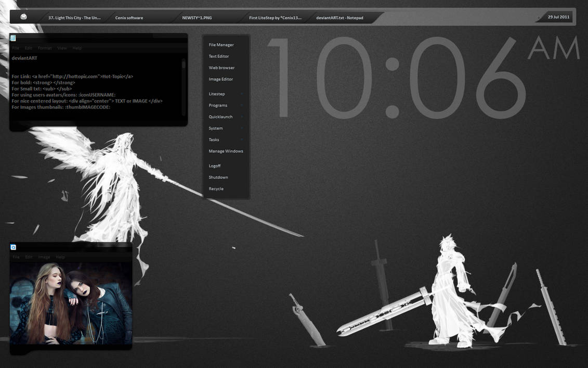Screen dimensions: 588x368
Task: Open Web browser from the popup menu
Action: [221, 68]
